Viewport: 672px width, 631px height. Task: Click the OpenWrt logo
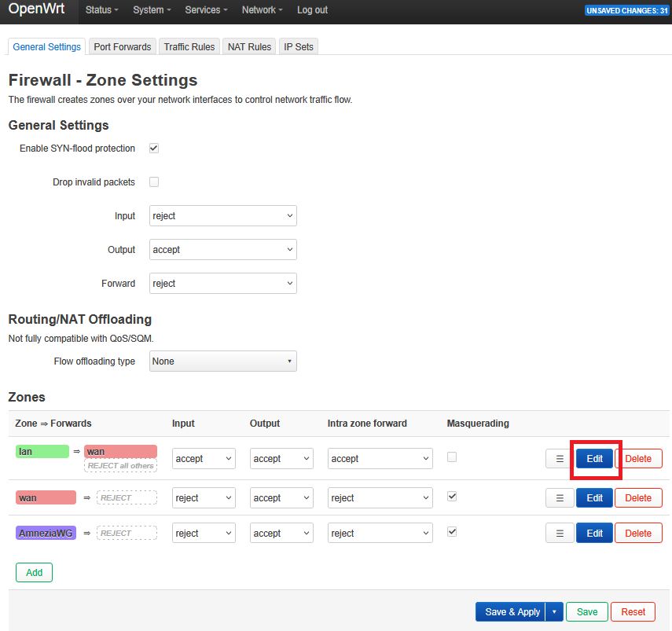coord(37,10)
